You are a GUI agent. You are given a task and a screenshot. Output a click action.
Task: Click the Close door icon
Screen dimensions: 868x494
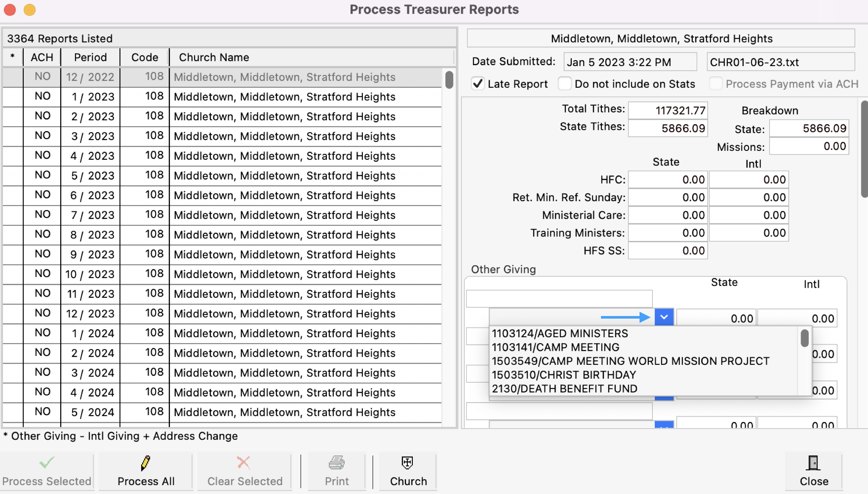[x=812, y=463]
